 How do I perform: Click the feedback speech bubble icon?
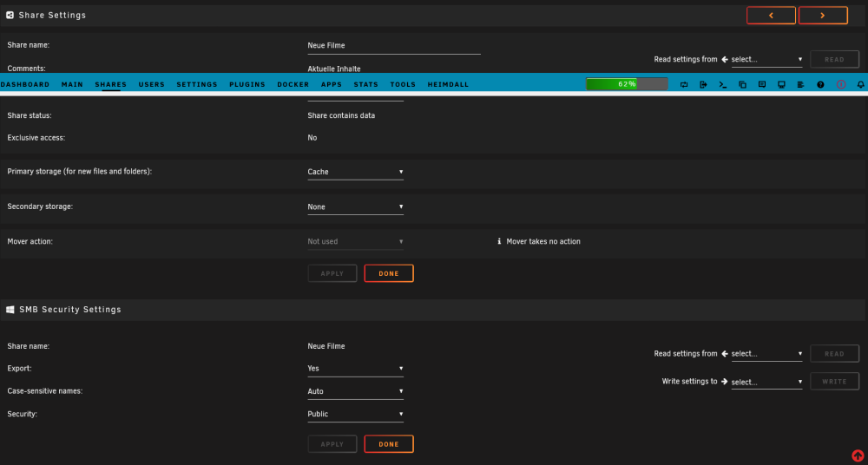pos(762,85)
